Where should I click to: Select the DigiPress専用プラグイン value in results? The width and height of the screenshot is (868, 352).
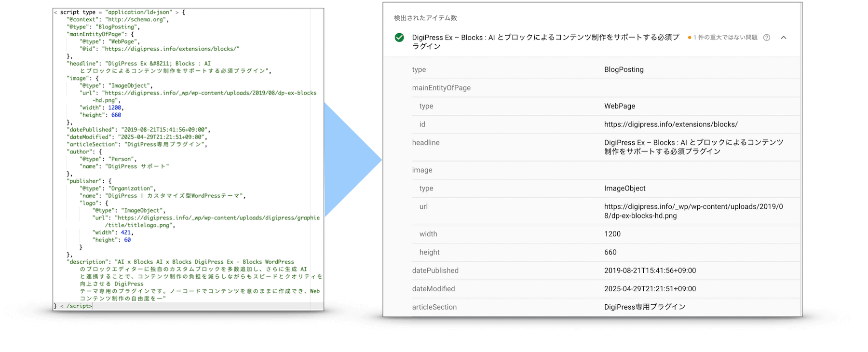[645, 307]
